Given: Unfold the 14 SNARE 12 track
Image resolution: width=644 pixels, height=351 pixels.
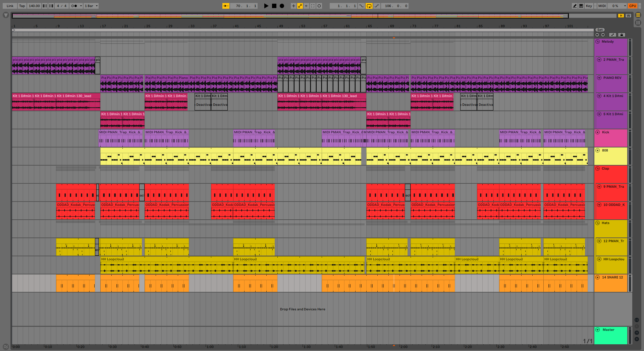Looking at the screenshot, I should point(598,277).
